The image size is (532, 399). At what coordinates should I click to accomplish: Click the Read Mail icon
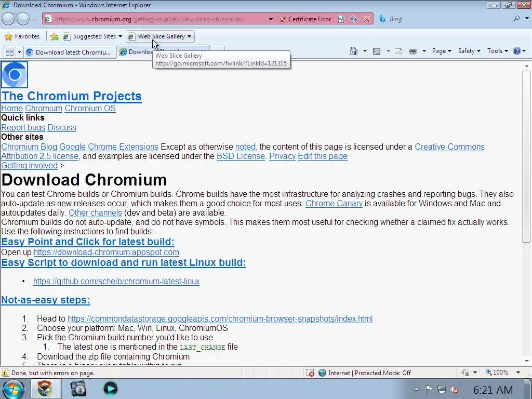pos(398,51)
